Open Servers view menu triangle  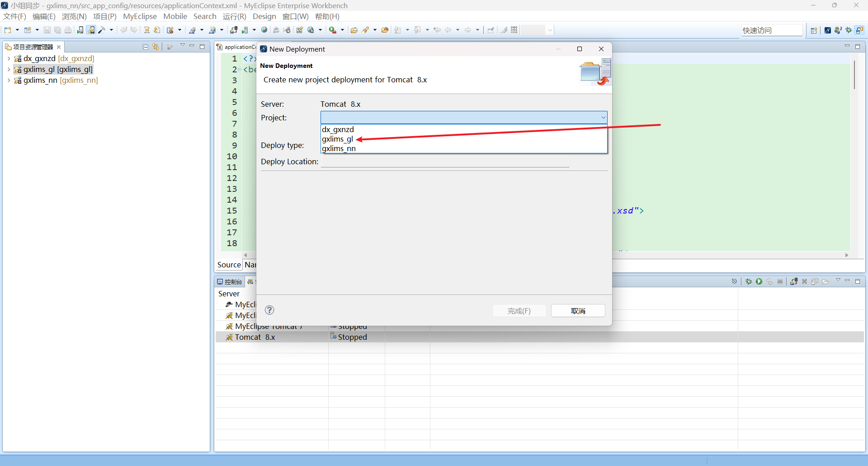(838, 280)
